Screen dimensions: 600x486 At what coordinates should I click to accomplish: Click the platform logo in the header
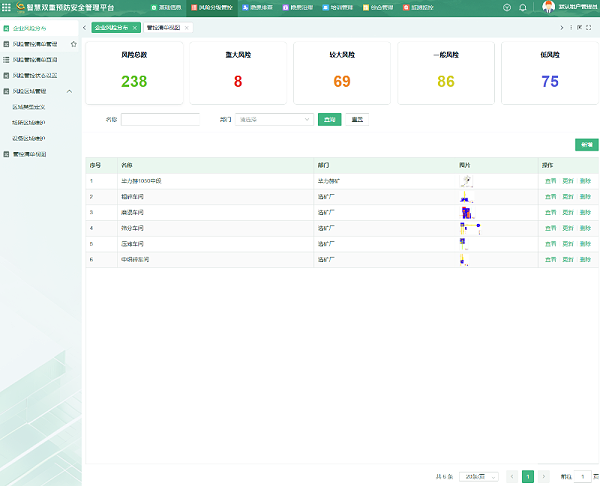(x=21, y=7)
